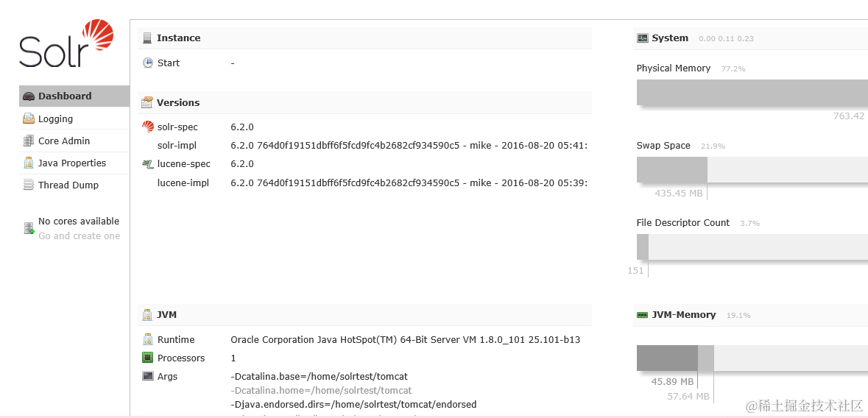Open Thread Dump
Viewport: 868px width, 418px height.
(x=74, y=185)
